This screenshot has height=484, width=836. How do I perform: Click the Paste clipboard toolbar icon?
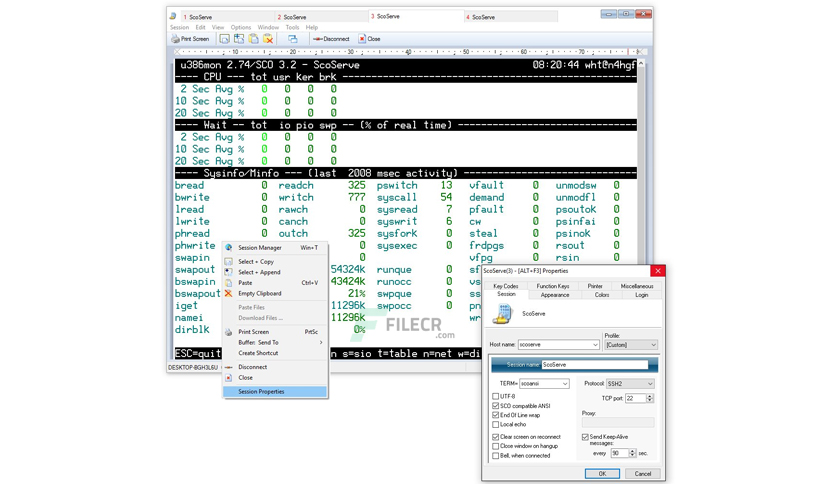(254, 39)
